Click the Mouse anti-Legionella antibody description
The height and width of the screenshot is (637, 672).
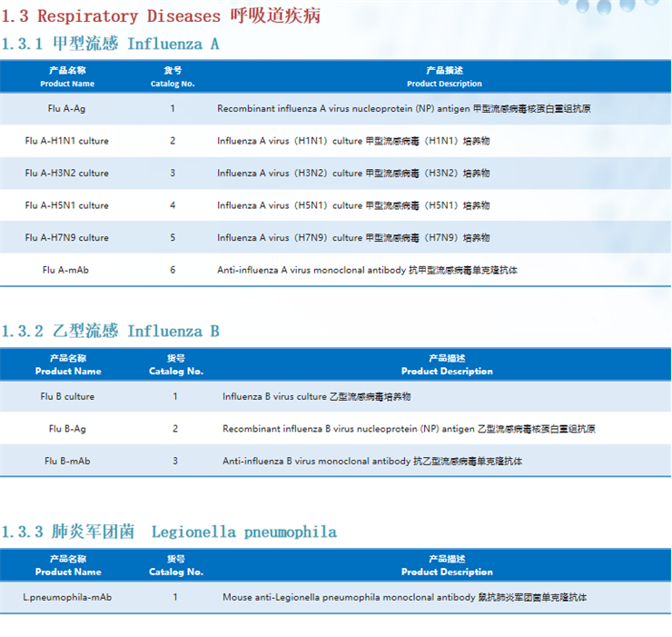tap(404, 597)
